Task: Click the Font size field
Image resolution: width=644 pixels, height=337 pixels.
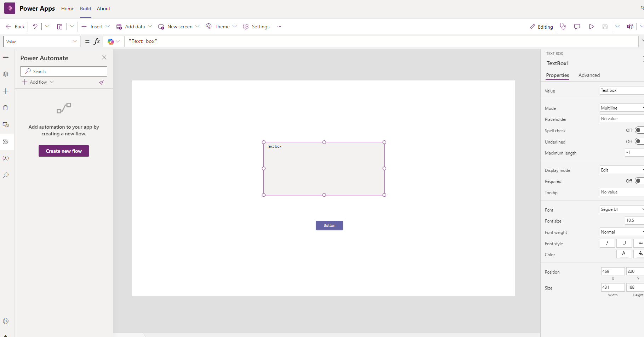Action: (634, 220)
